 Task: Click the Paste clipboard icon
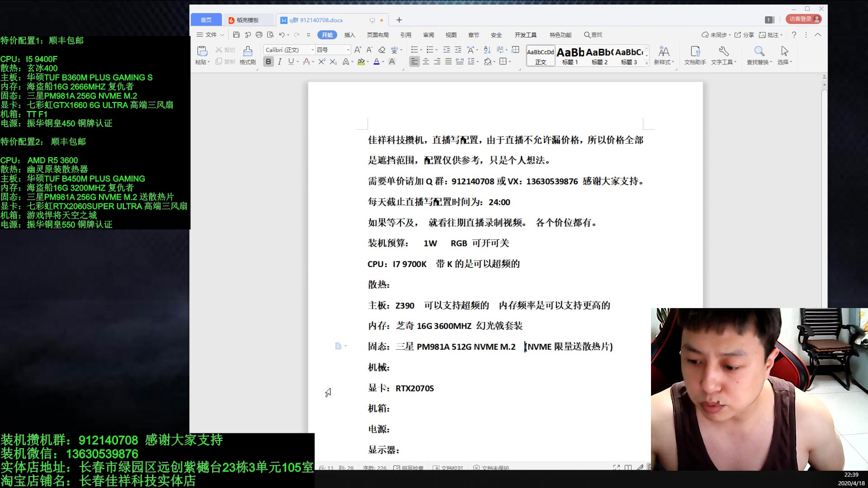[202, 51]
